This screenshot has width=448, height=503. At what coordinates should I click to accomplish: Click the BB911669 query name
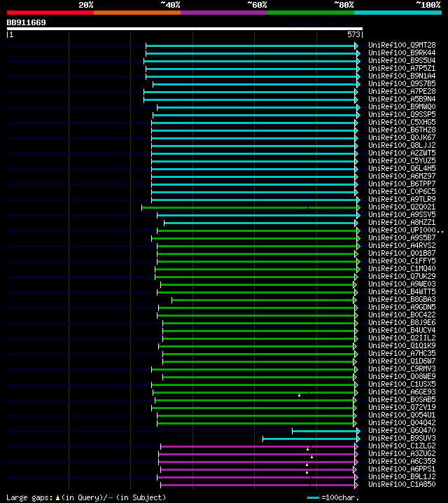(x=27, y=22)
